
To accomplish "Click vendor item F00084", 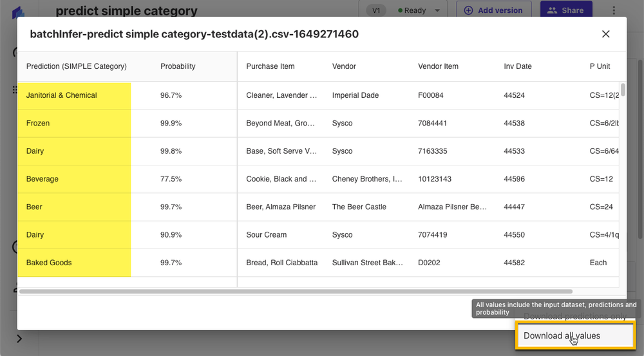I will coord(430,95).
